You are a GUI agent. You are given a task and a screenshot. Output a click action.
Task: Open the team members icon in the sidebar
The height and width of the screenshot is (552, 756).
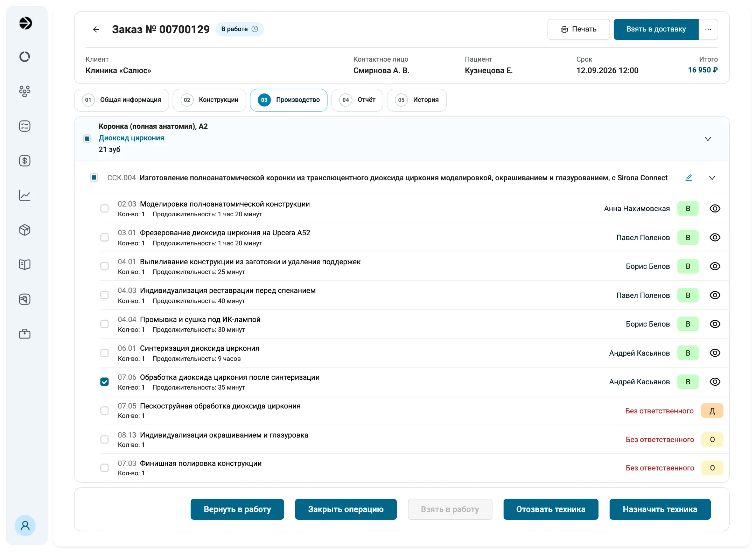click(24, 91)
